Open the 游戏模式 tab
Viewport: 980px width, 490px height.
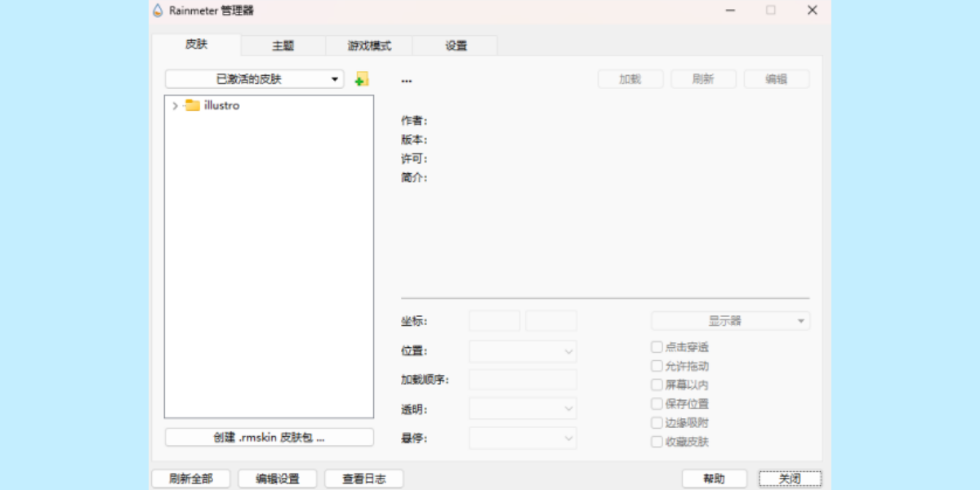pos(369,46)
